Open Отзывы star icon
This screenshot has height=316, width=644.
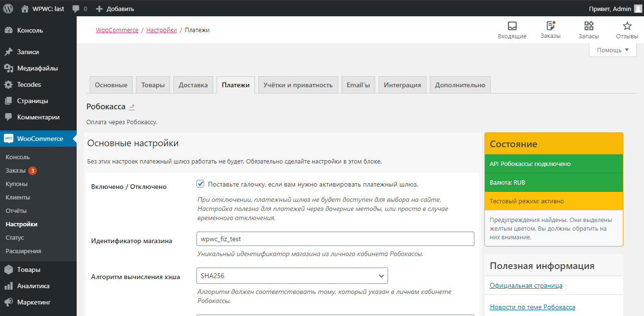coord(627,26)
